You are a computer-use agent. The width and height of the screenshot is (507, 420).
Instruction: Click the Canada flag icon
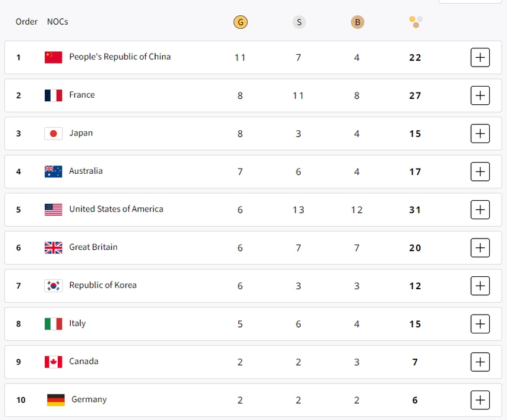click(53, 362)
